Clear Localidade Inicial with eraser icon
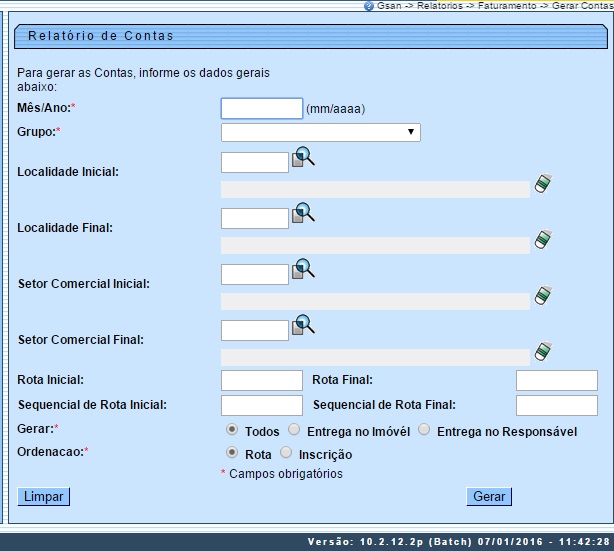The image size is (614, 552). (x=542, y=183)
